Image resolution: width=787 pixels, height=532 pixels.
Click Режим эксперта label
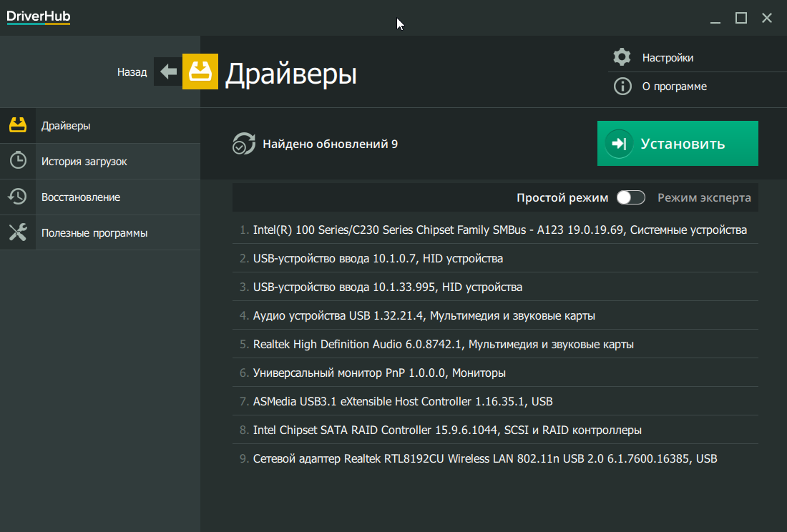[704, 197]
